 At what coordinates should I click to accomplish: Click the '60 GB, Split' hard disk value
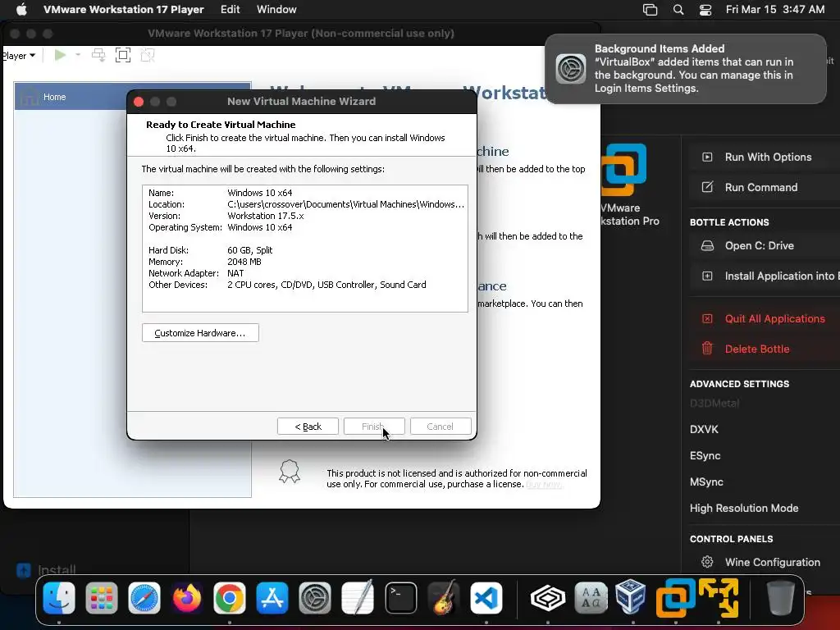249,250
